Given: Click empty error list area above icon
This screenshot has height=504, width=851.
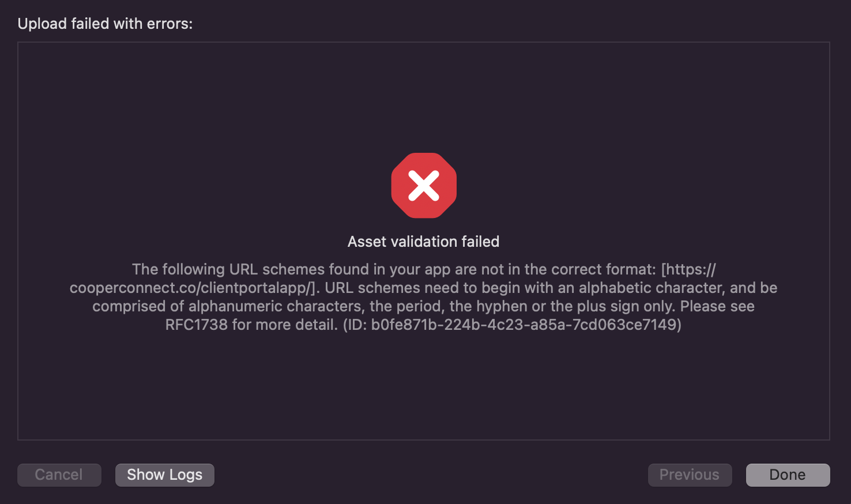Looking at the screenshot, I should coord(424,95).
